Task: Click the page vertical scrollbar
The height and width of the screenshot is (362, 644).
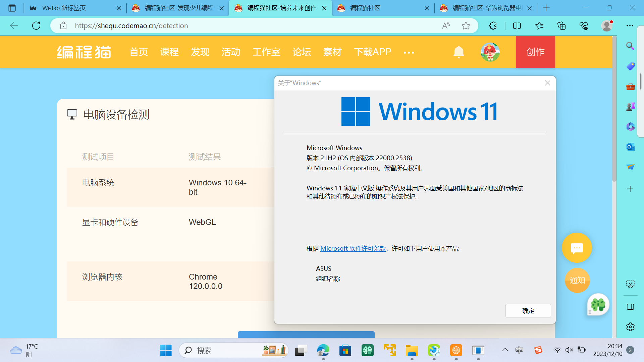Action: pos(614,109)
